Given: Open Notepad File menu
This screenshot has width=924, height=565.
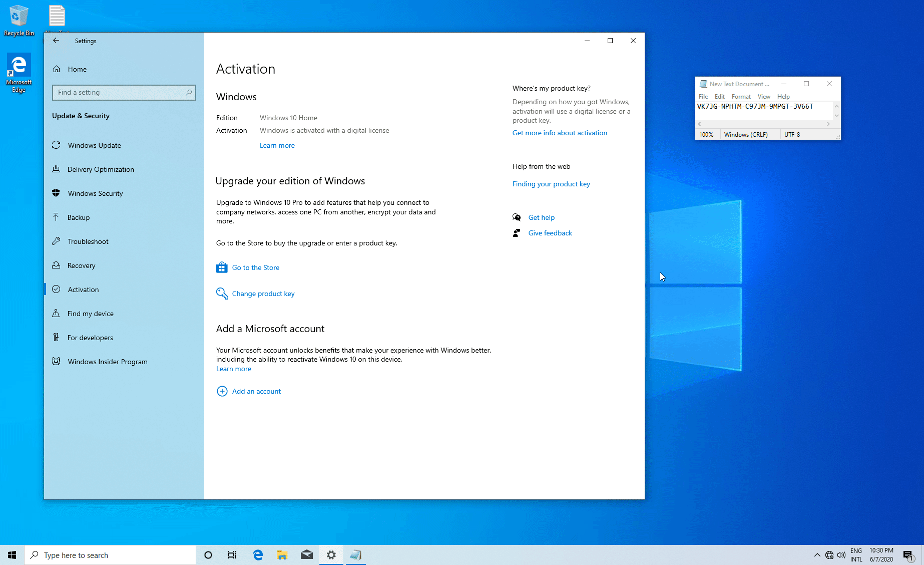Looking at the screenshot, I should click(x=703, y=97).
